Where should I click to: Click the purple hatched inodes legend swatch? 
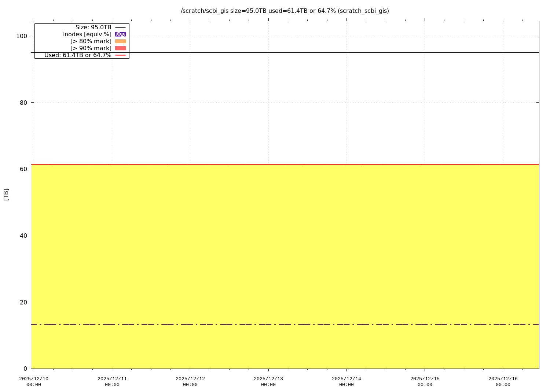pyautogui.click(x=120, y=34)
